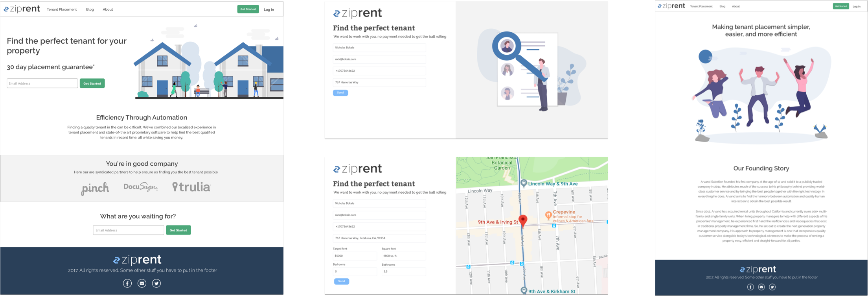Click the Send button below the Bedrooms field
The image size is (868, 296).
(342, 281)
